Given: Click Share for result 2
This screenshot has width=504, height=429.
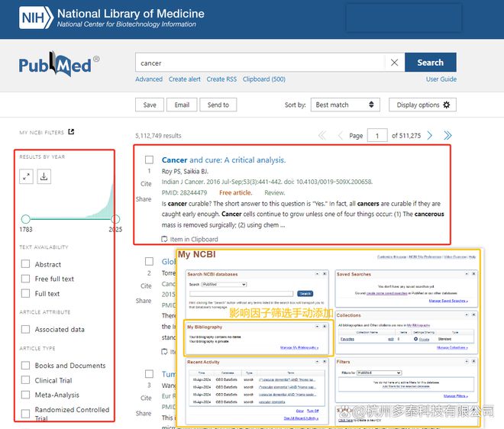Looking at the screenshot, I should [144, 301].
